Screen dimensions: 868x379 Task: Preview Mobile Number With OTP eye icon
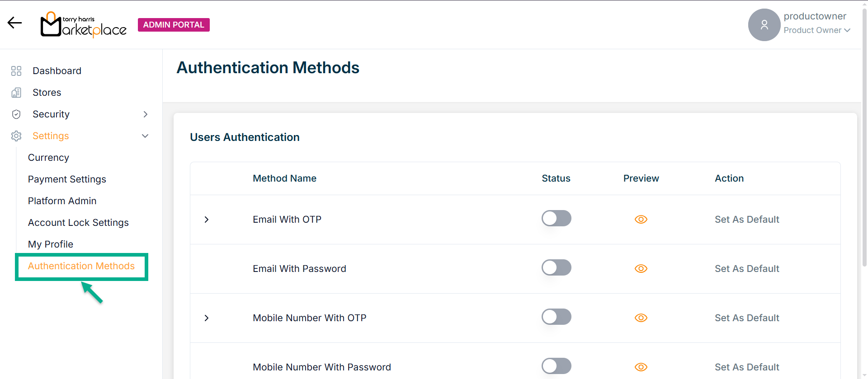[x=641, y=318]
